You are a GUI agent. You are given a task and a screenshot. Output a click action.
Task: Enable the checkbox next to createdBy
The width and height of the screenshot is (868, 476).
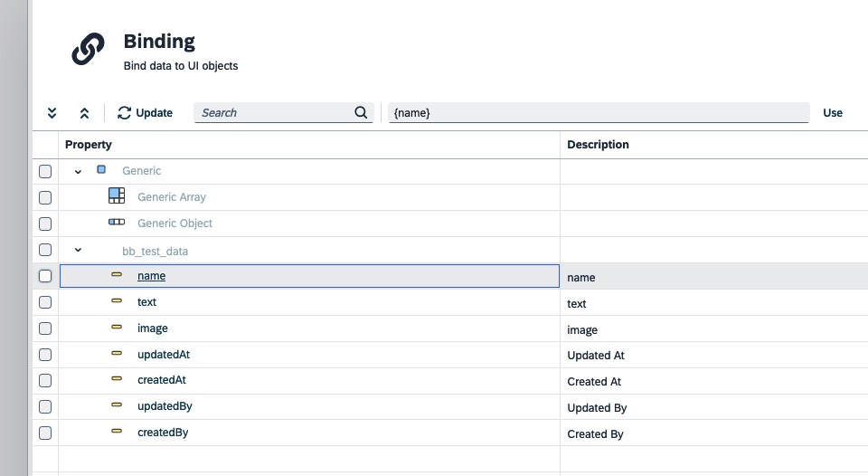(x=45, y=433)
